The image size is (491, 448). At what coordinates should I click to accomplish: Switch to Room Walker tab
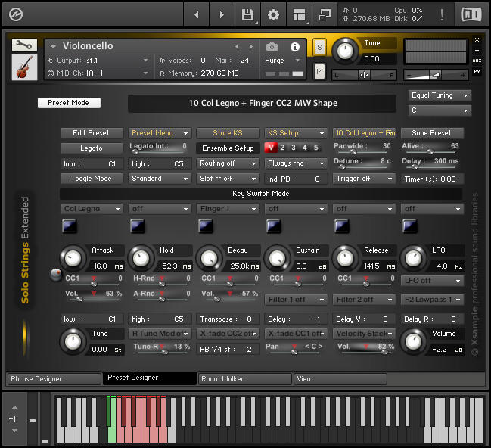point(245,379)
